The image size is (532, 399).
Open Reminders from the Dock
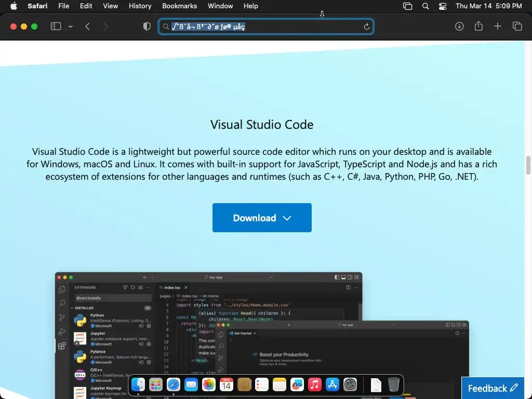262,385
